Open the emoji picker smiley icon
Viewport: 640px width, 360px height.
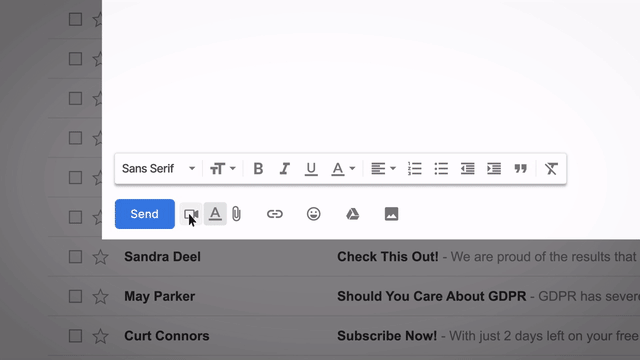pyautogui.click(x=313, y=214)
